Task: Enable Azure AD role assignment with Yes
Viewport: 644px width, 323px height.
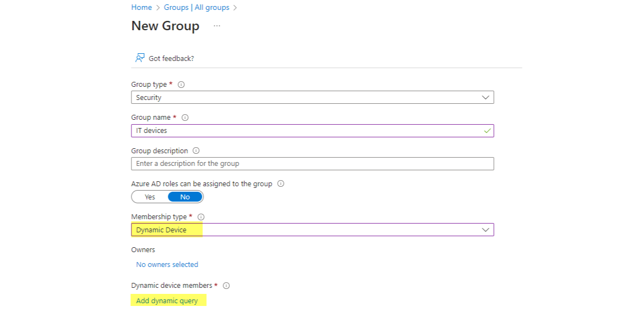Action: [149, 197]
